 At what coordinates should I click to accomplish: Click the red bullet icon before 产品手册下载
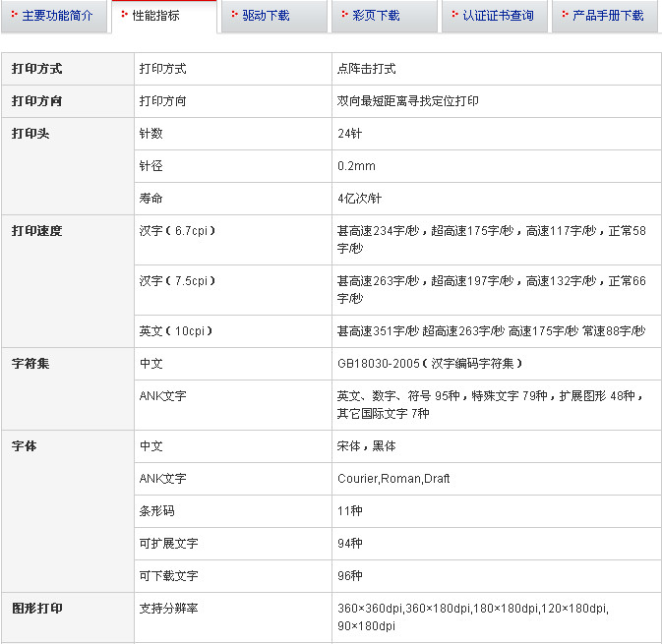565,16
